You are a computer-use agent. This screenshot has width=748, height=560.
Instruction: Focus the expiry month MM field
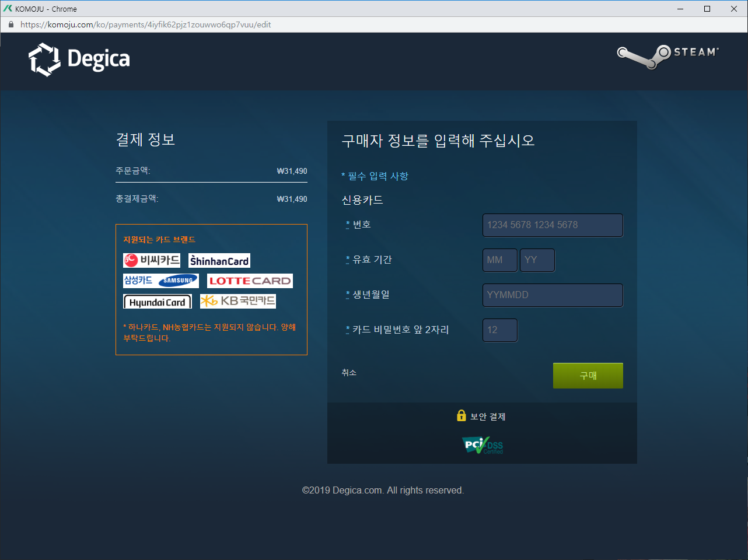pyautogui.click(x=500, y=260)
